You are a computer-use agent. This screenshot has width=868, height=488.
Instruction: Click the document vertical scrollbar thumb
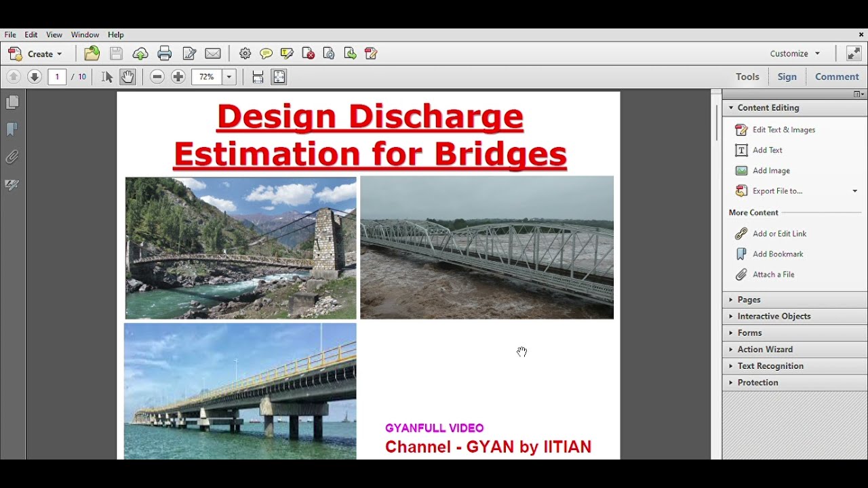tap(717, 123)
